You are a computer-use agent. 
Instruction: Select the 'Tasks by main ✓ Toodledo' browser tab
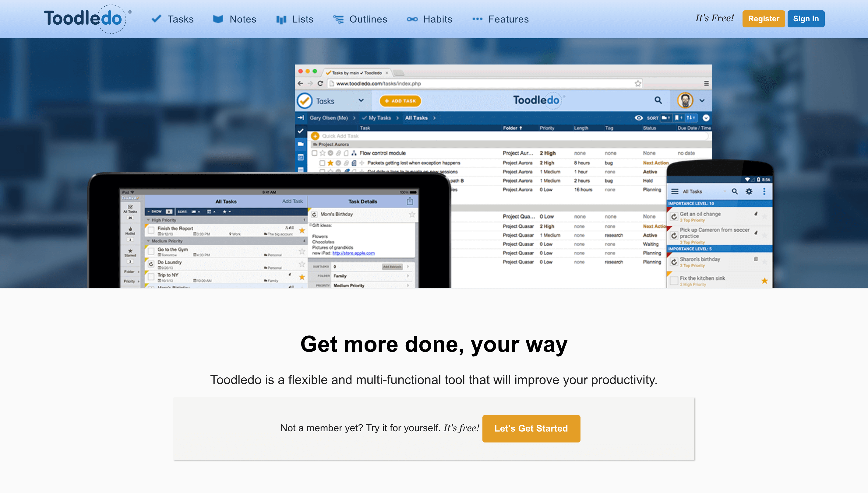358,73
